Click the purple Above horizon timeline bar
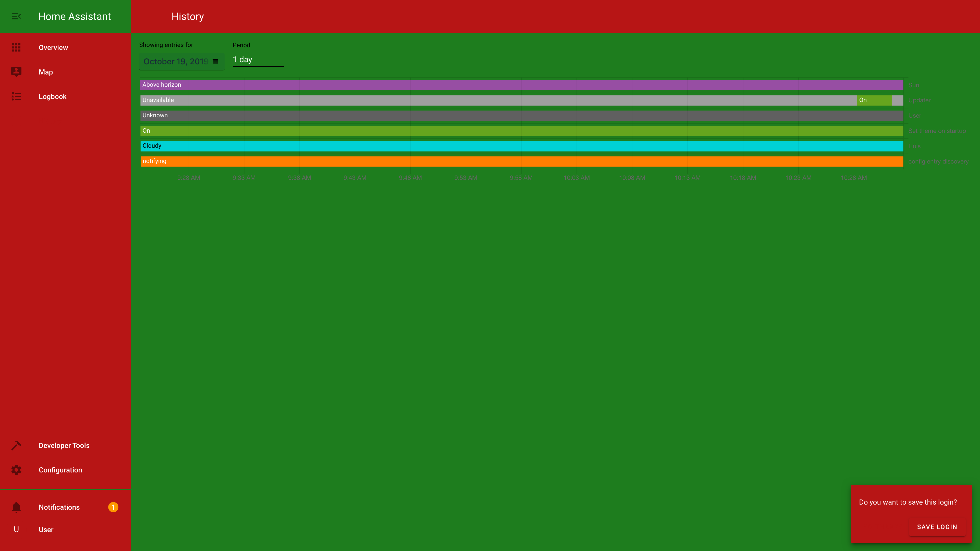 (x=521, y=85)
